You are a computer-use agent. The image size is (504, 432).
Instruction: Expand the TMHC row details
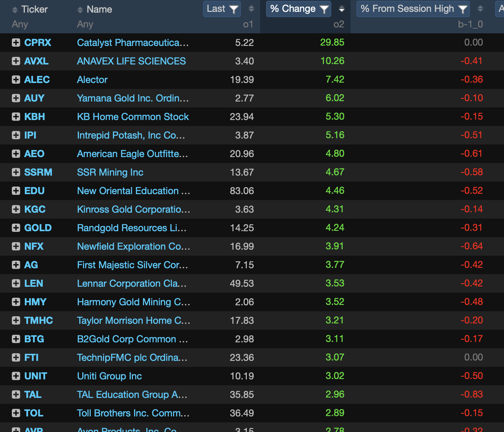[x=16, y=320]
